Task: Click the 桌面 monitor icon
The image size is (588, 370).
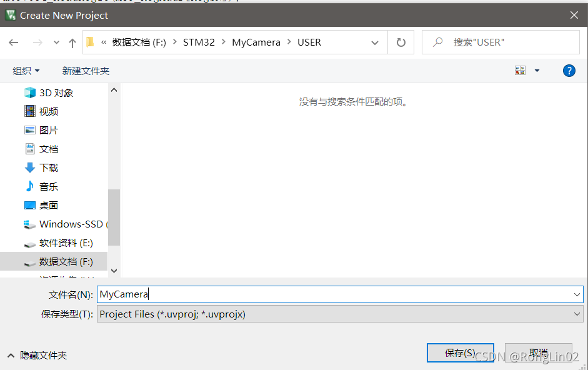Action: 30,205
